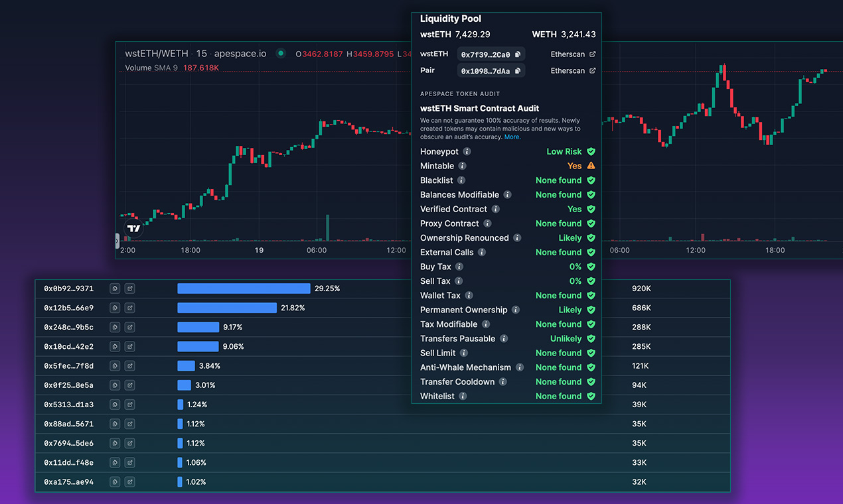843x504 pixels.
Task: Open 0x10cd…42e2 in external explorer
Action: (x=130, y=346)
